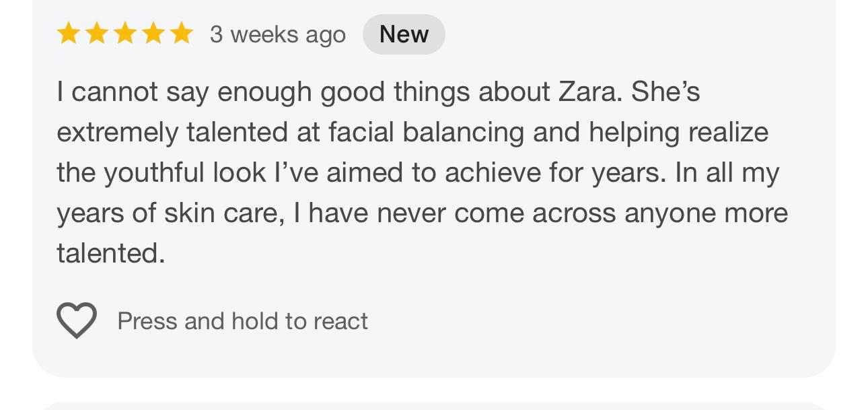Image resolution: width=868 pixels, height=410 pixels.
Task: Click the second gold star
Action: tap(97, 34)
